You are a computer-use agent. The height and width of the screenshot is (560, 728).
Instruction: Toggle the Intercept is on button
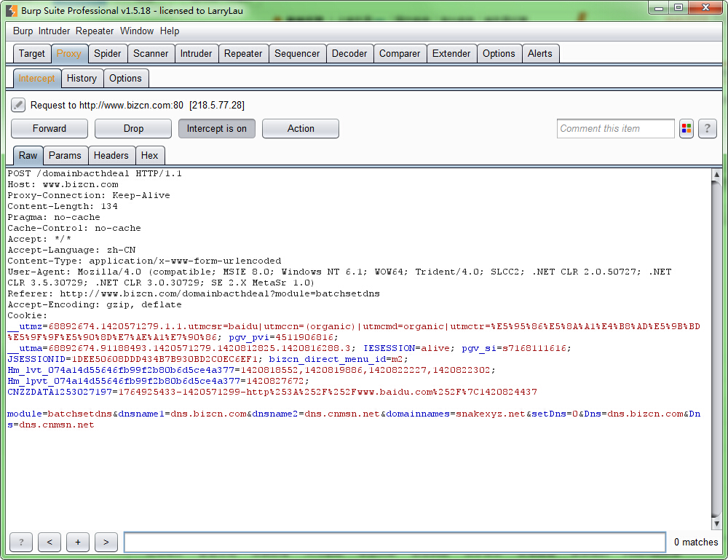click(216, 129)
